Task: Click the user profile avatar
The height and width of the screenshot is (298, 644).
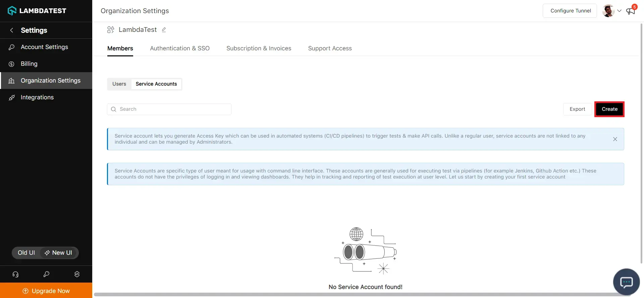Action: tap(608, 11)
